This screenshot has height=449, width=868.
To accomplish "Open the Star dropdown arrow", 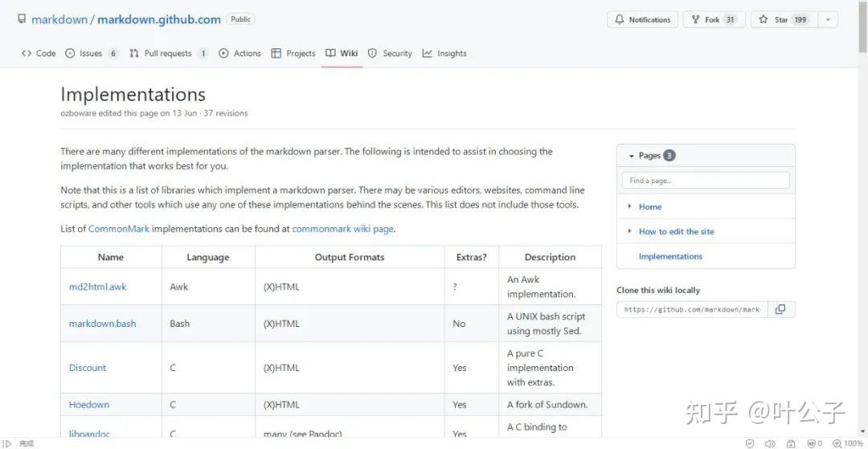I will click(828, 19).
